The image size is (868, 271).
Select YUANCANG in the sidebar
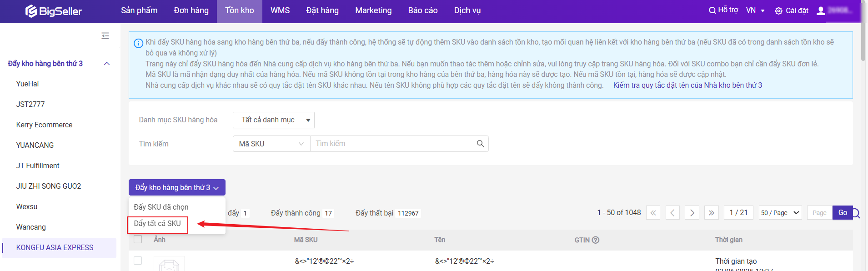coord(35,145)
